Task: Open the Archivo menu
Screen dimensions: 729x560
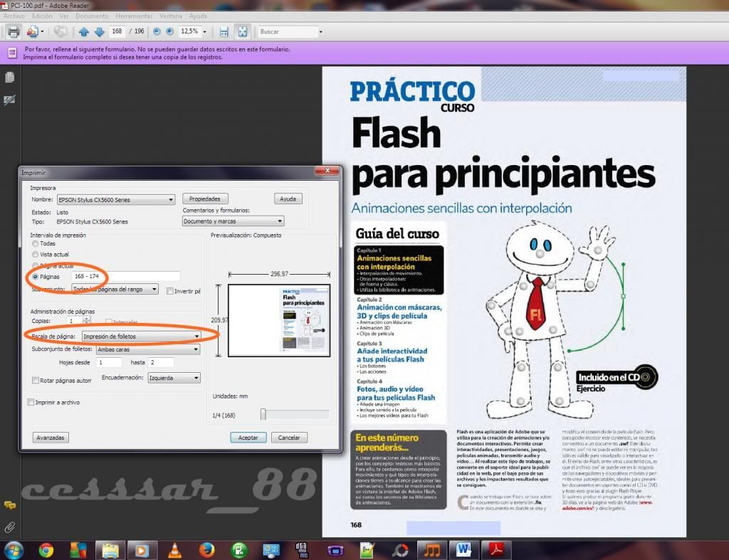Action: coord(14,16)
